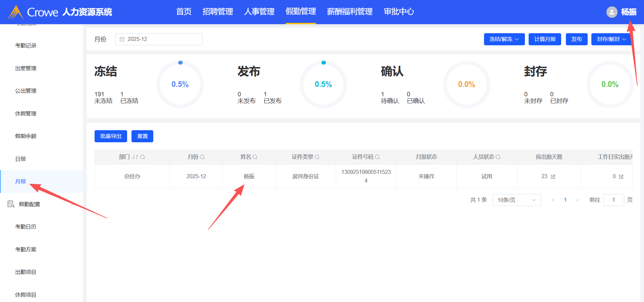
Task: Click the 计算月报 button
Action: 545,39
